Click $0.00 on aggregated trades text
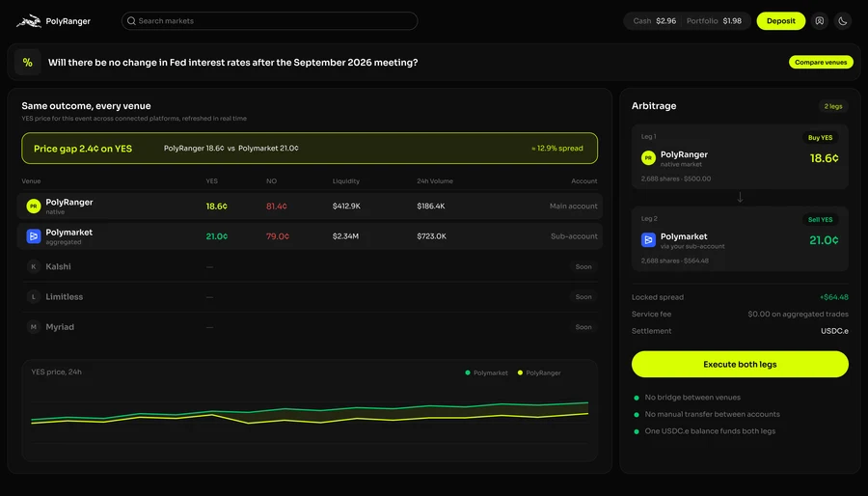The image size is (868, 496). (x=798, y=314)
